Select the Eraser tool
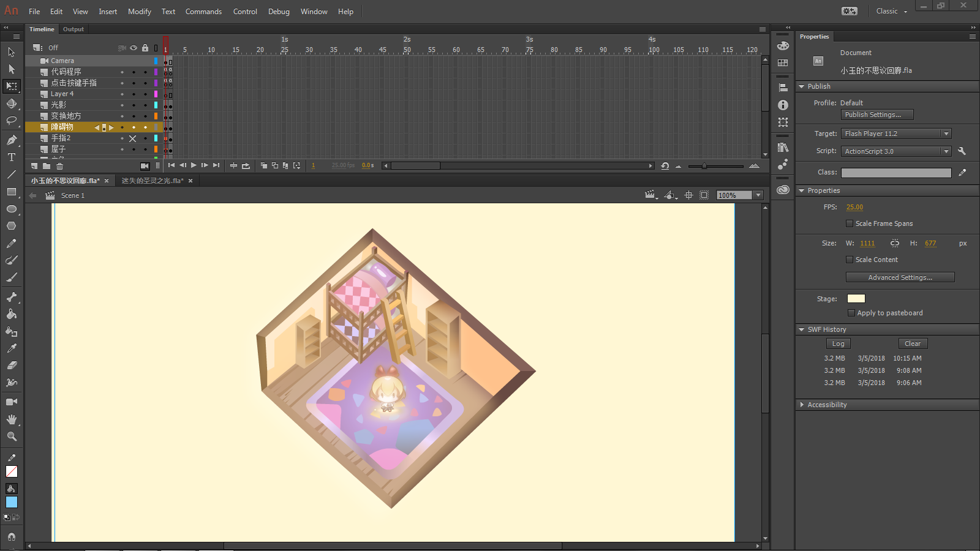Screen dimensions: 980x551 click(12, 365)
